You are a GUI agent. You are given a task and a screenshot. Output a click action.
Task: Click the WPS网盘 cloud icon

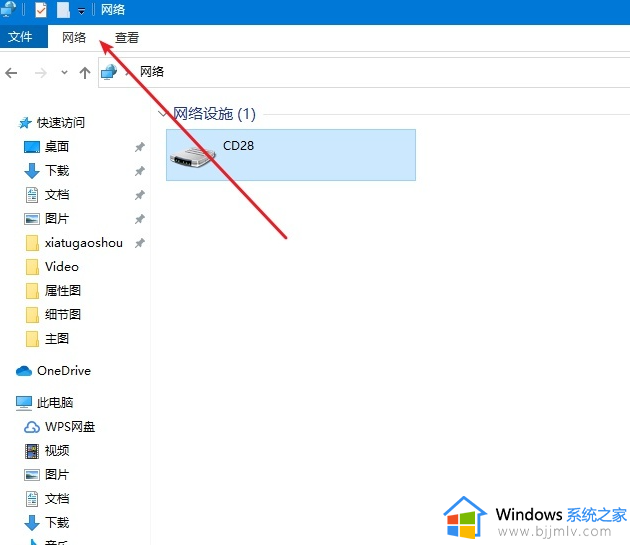click(x=32, y=427)
